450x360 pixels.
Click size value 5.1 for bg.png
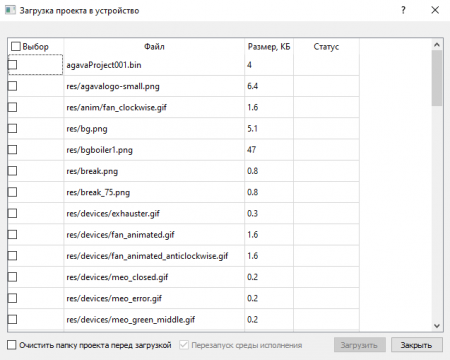252,128
